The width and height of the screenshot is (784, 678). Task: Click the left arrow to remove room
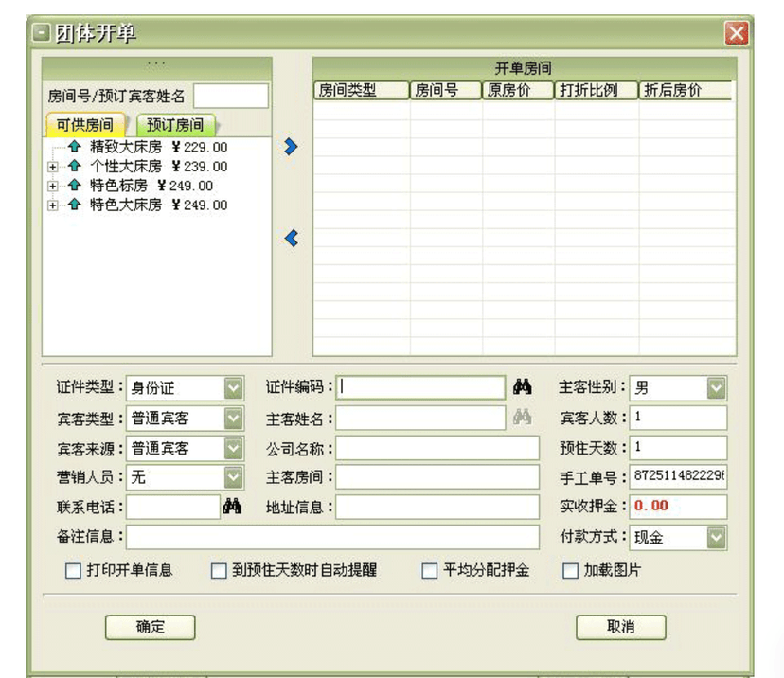[x=292, y=239]
